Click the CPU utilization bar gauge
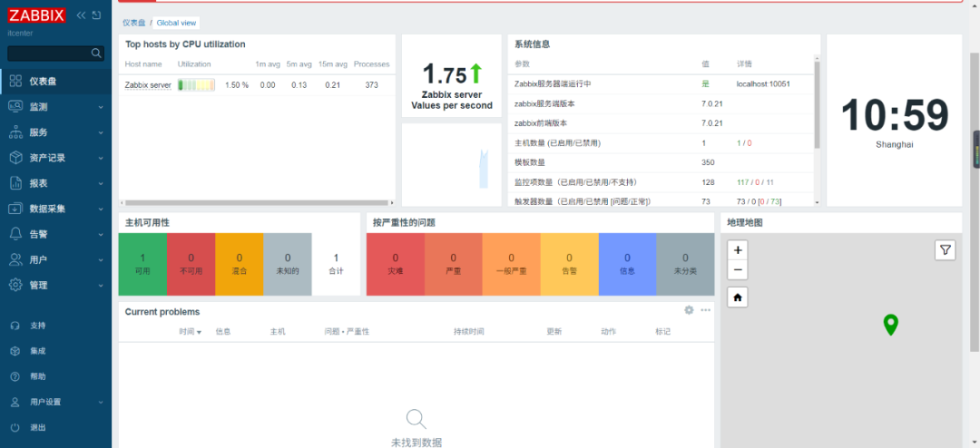 (x=196, y=85)
